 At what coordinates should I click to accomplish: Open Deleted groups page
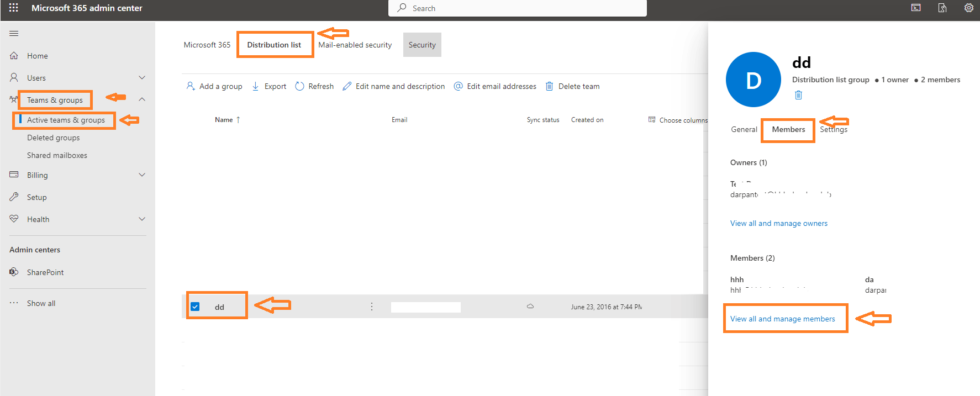53,138
